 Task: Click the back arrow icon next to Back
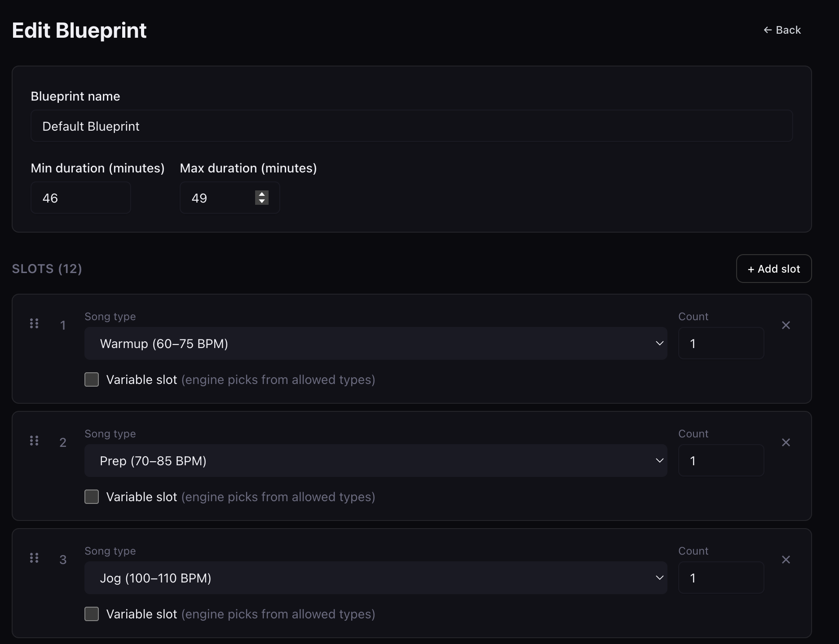pos(767,30)
